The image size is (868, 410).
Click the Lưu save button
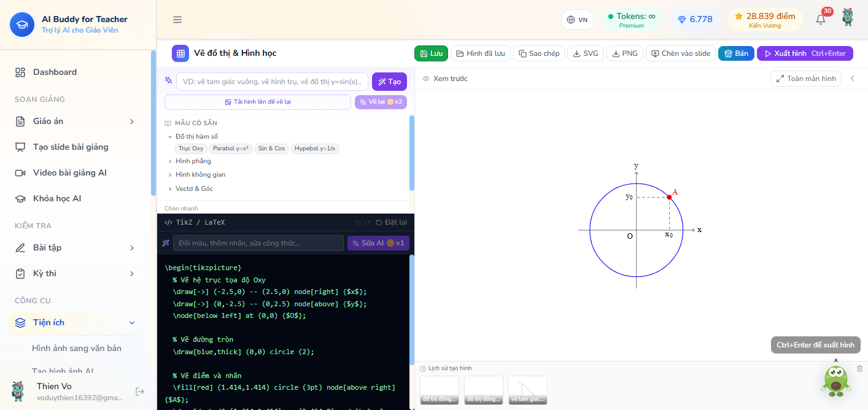coord(431,53)
